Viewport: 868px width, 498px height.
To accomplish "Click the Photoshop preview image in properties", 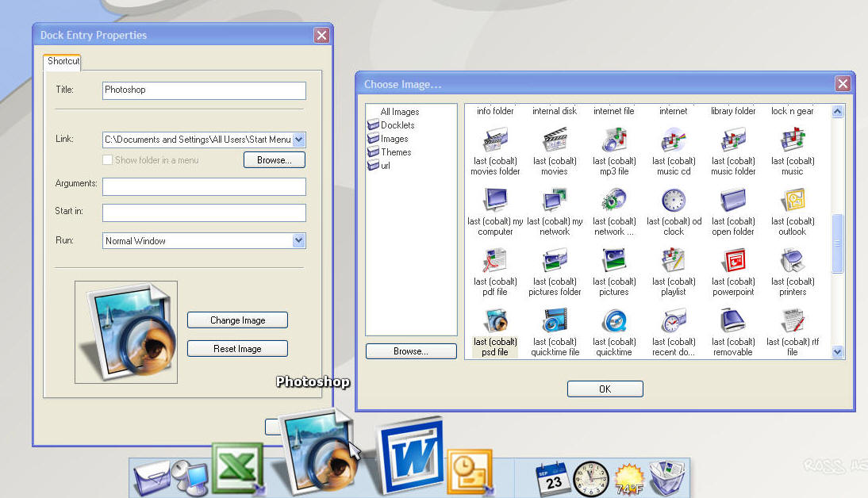I will [x=126, y=332].
